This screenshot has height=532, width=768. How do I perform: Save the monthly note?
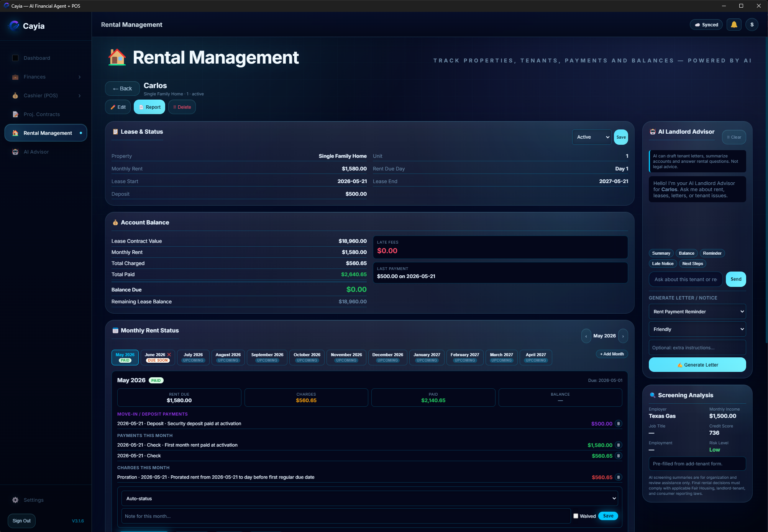coord(608,516)
